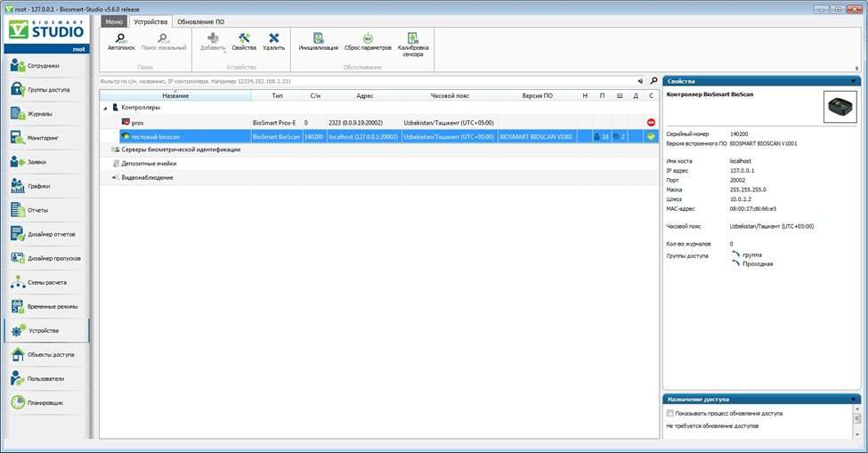
Task: Select Серверы биометрической идентификации node
Action: tap(181, 150)
